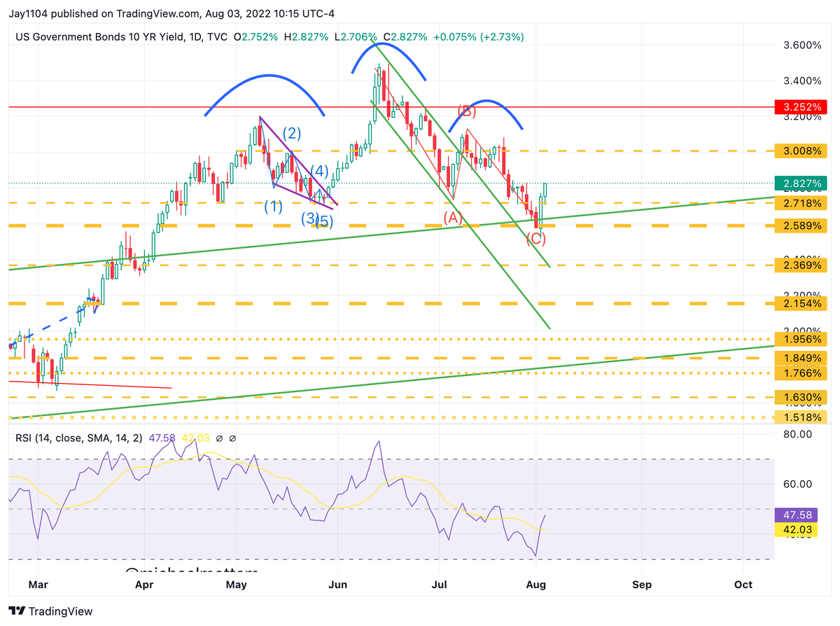This screenshot has height=626, width=840.
Task: Click the May marker on time axis
Action: [238, 584]
